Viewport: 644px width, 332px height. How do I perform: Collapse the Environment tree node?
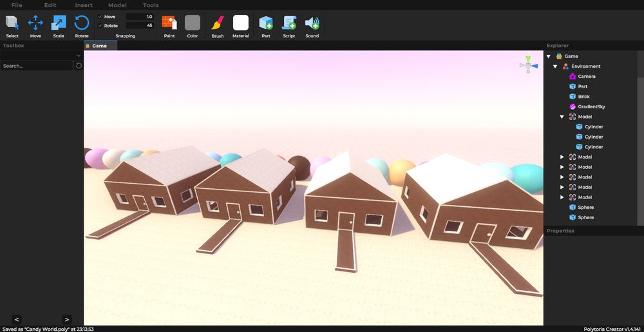[555, 66]
